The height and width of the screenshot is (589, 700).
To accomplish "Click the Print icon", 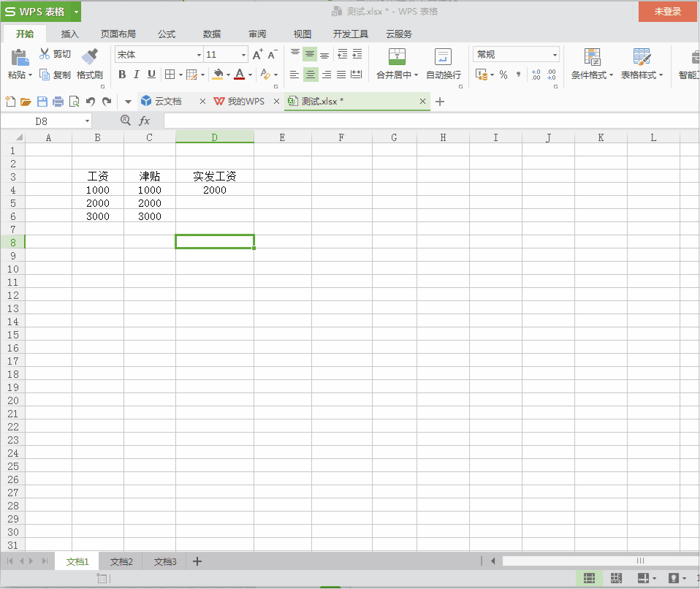I will [x=58, y=102].
